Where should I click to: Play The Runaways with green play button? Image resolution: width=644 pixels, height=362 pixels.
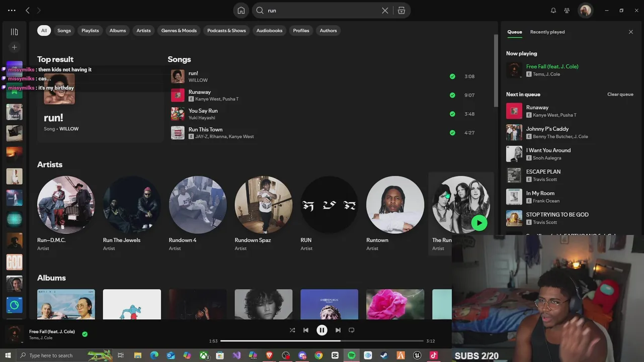point(479,223)
